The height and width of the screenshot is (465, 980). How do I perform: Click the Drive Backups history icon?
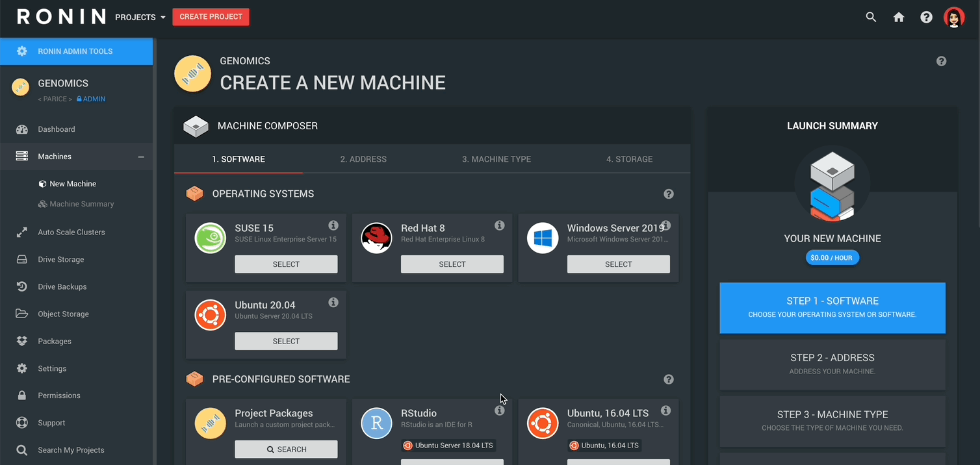tap(22, 286)
